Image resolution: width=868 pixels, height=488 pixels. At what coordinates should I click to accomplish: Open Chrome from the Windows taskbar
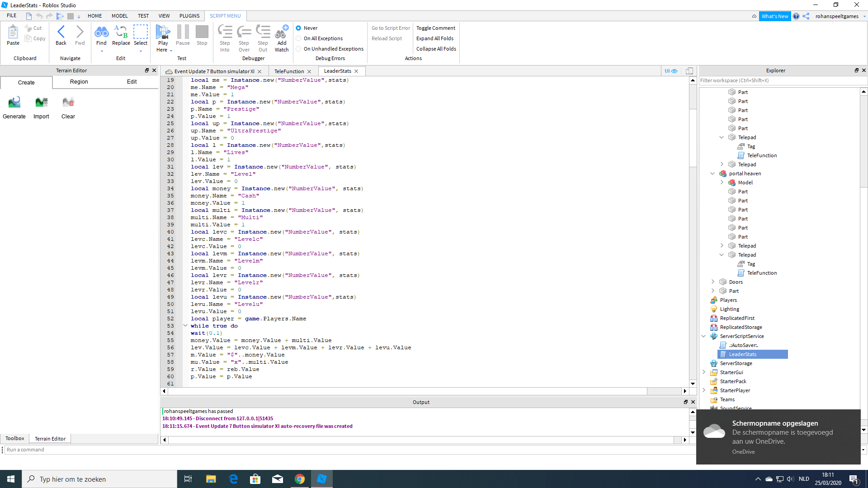click(x=300, y=479)
